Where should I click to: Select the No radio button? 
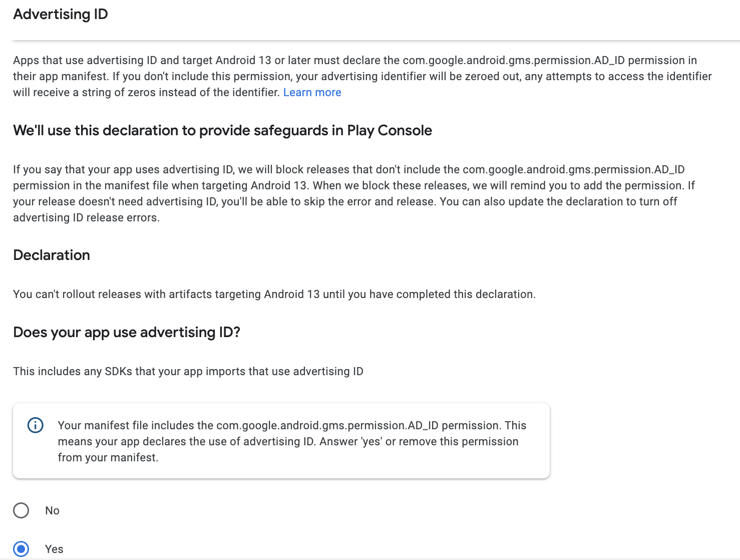pyautogui.click(x=21, y=510)
